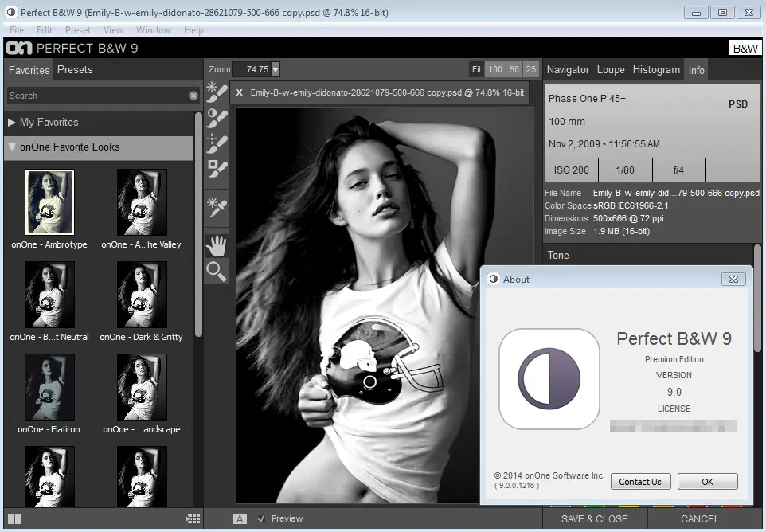This screenshot has height=532, width=766.
Task: Toggle the Preview checkbox
Action: pos(261,518)
